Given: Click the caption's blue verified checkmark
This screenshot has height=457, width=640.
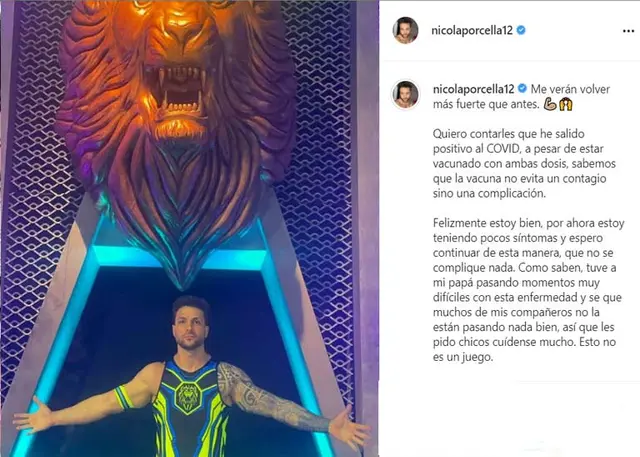Looking at the screenshot, I should [x=522, y=89].
